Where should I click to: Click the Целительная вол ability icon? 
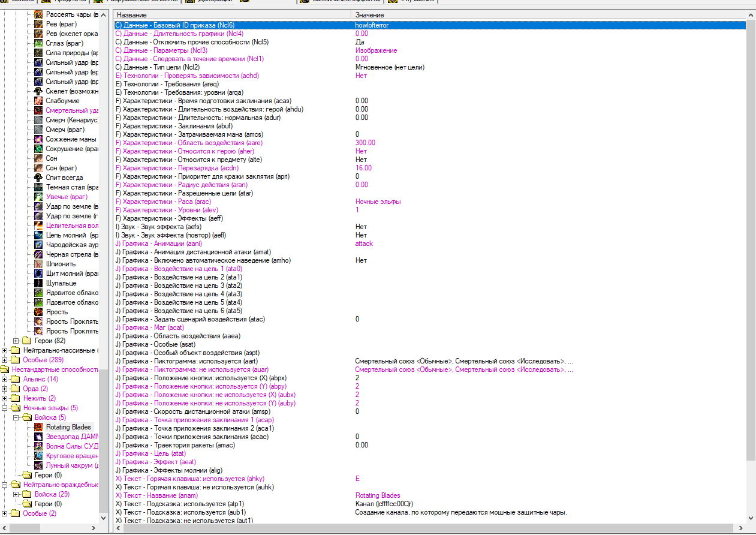pos(38,226)
